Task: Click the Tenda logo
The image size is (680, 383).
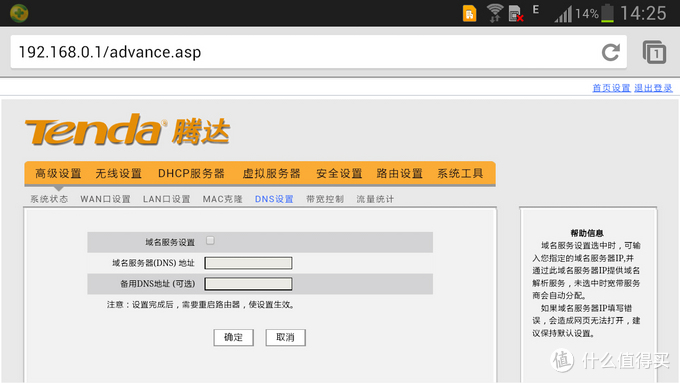Action: [x=127, y=130]
